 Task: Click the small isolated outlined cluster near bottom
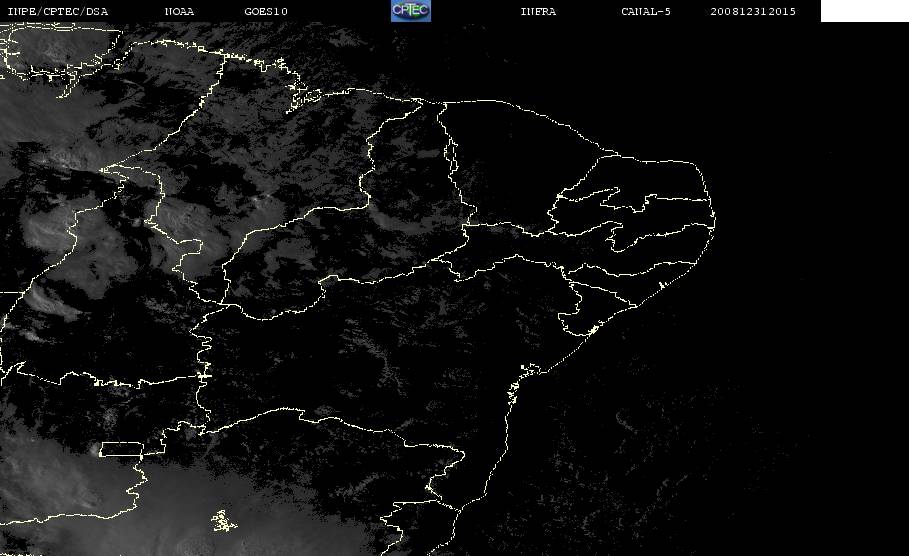click(224, 521)
